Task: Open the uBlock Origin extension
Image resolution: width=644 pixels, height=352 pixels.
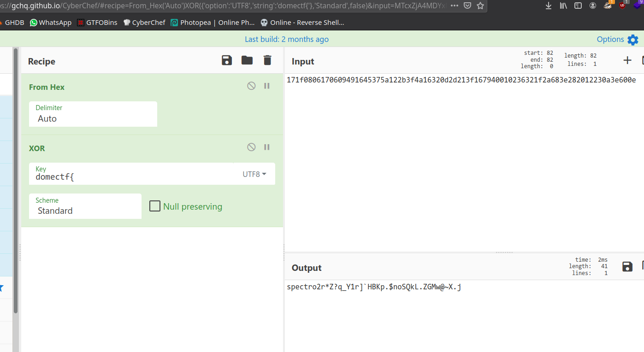Action: 623,6
